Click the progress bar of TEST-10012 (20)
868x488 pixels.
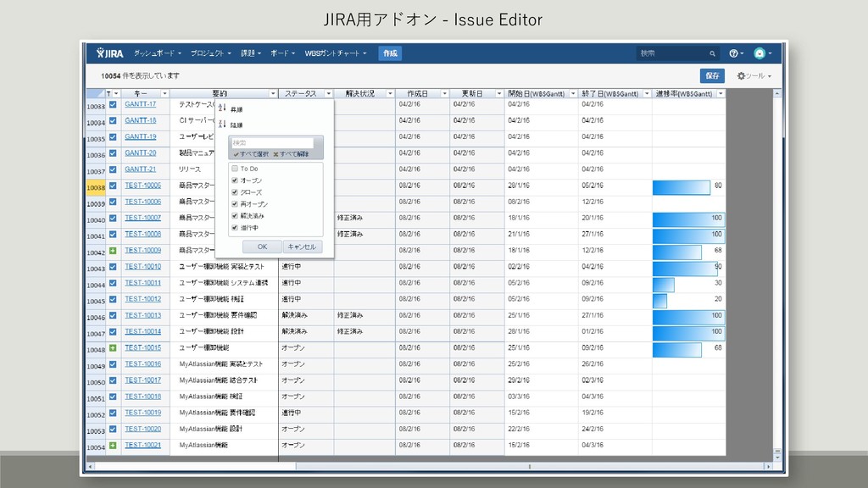pyautogui.click(x=659, y=301)
